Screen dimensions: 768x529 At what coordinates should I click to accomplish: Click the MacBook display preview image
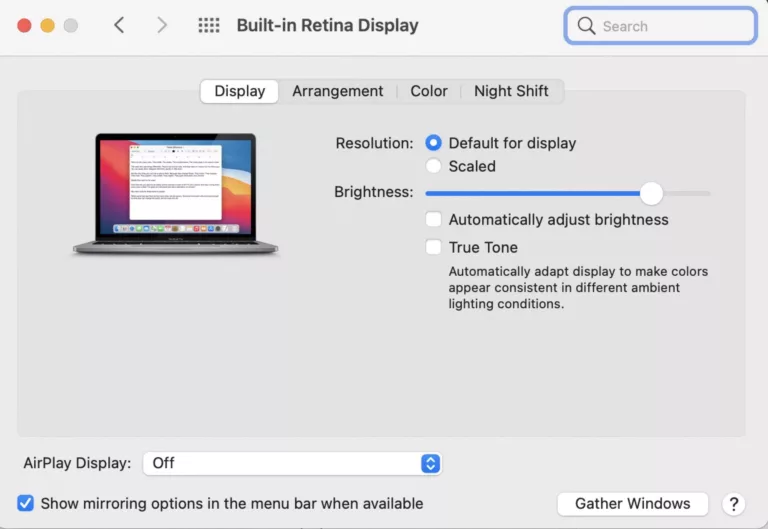click(175, 194)
